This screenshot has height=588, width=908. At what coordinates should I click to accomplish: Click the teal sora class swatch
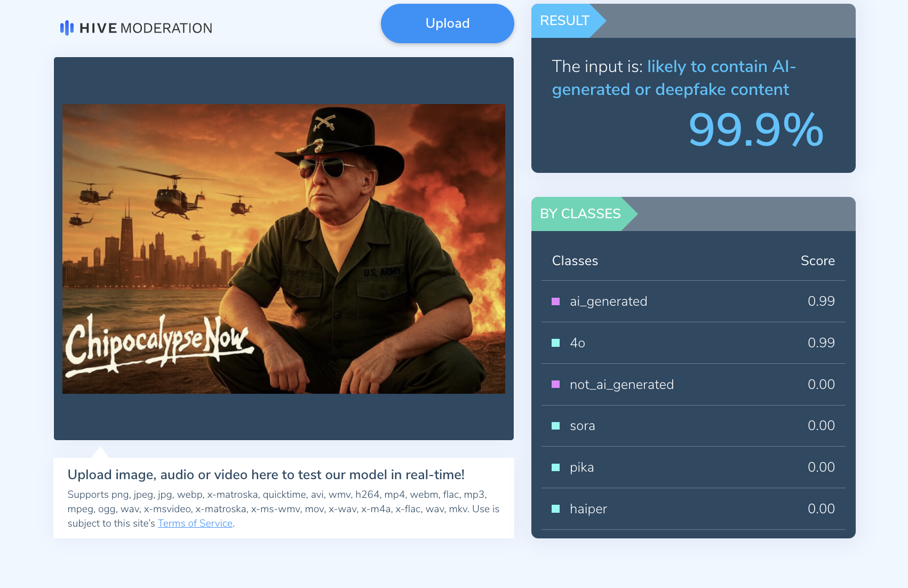coord(555,426)
